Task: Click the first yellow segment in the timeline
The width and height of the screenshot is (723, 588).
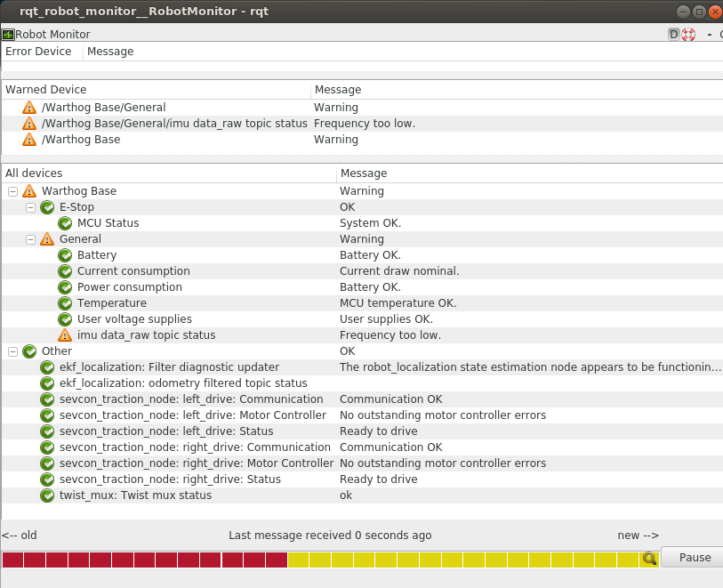Action: 298,560
